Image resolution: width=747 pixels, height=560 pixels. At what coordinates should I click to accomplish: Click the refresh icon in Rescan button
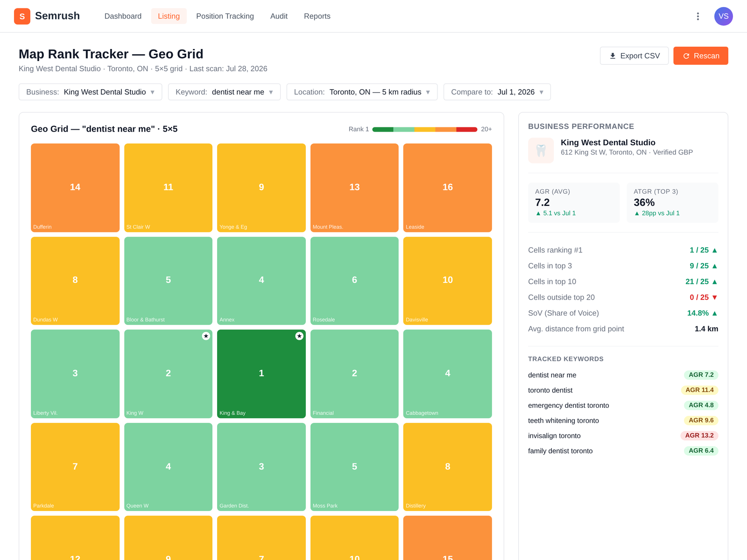point(686,56)
